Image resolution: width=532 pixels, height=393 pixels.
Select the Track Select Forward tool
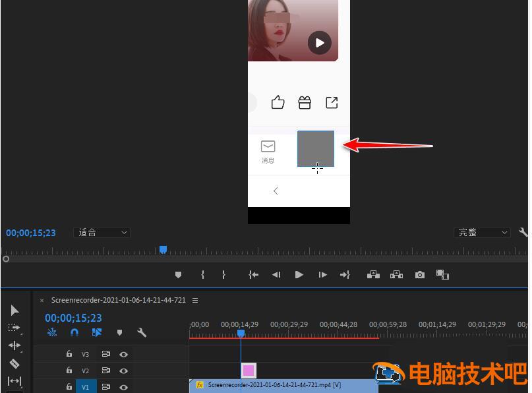pos(15,328)
